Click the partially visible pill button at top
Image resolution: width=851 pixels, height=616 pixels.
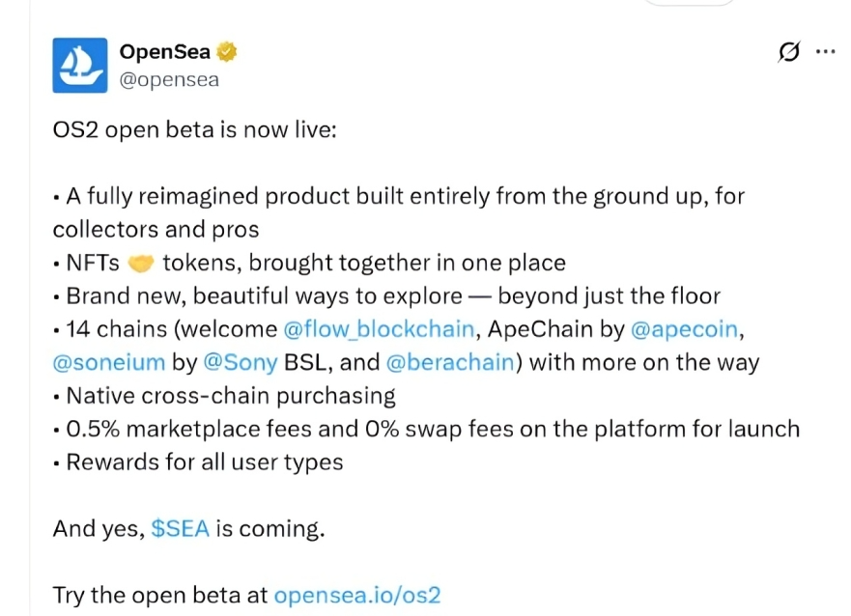pos(688,2)
